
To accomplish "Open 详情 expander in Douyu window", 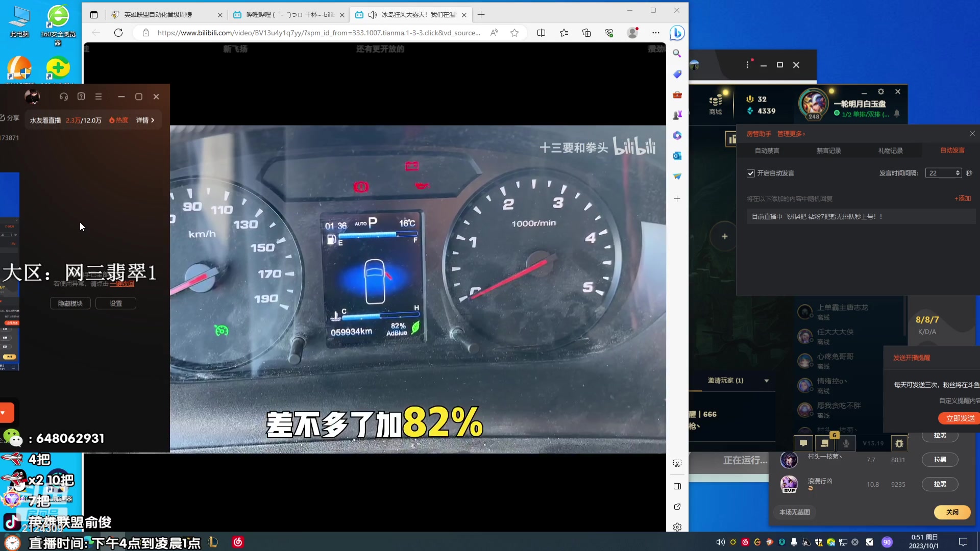I will [x=145, y=120].
